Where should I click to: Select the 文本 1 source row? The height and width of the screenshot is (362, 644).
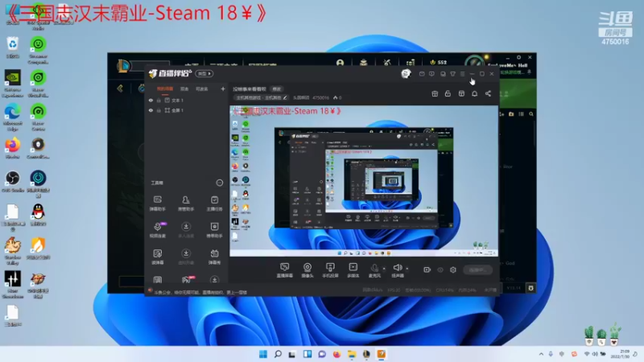(186, 100)
